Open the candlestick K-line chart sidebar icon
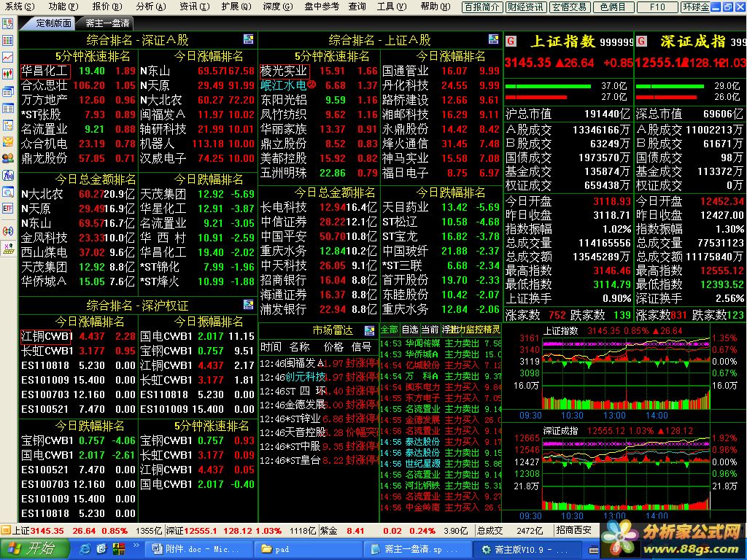The width and height of the screenshot is (747, 560). point(7,74)
